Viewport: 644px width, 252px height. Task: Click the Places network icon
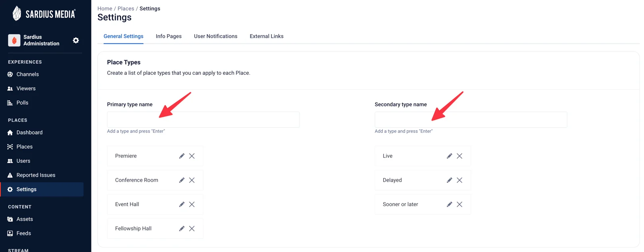[10, 147]
